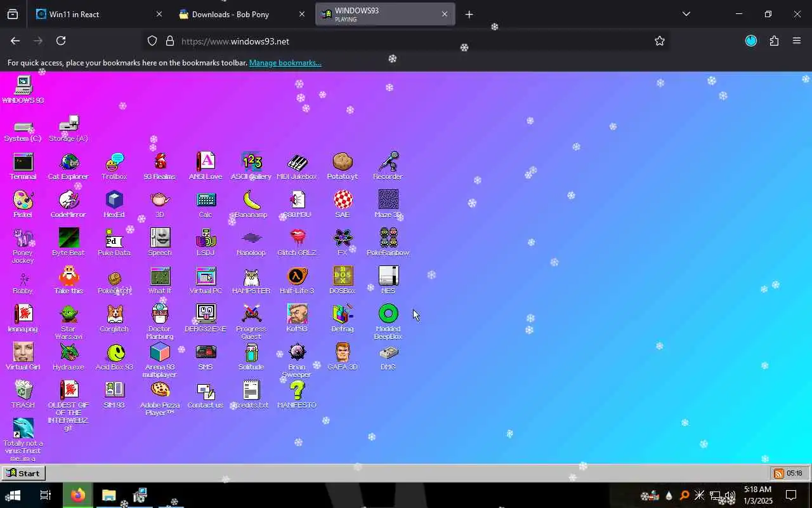Open Virtual PC icon
The height and width of the screenshot is (508, 812).
pos(206,281)
